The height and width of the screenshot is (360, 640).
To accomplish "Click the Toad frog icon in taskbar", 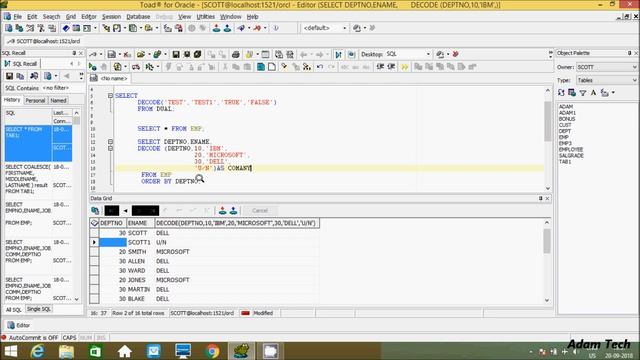I will [x=241, y=351].
